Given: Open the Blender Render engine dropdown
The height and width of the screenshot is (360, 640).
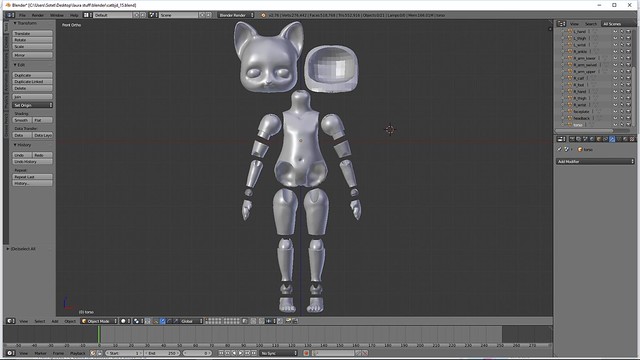Looking at the screenshot, I should coord(236,15).
